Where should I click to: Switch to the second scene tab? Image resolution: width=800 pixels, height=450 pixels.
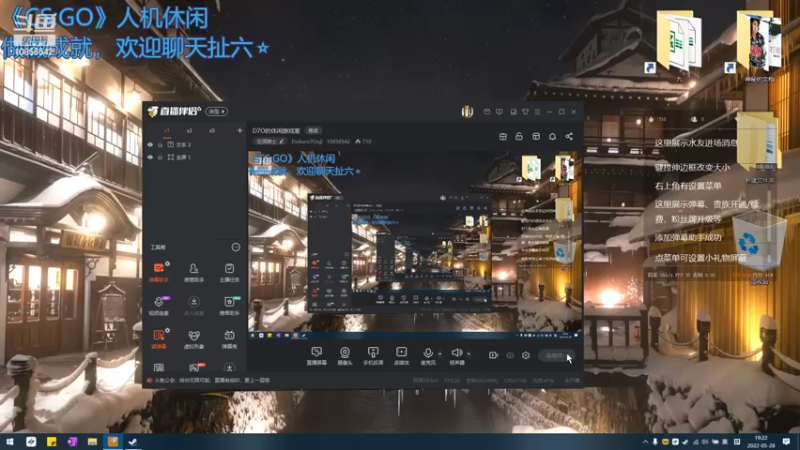[189, 131]
